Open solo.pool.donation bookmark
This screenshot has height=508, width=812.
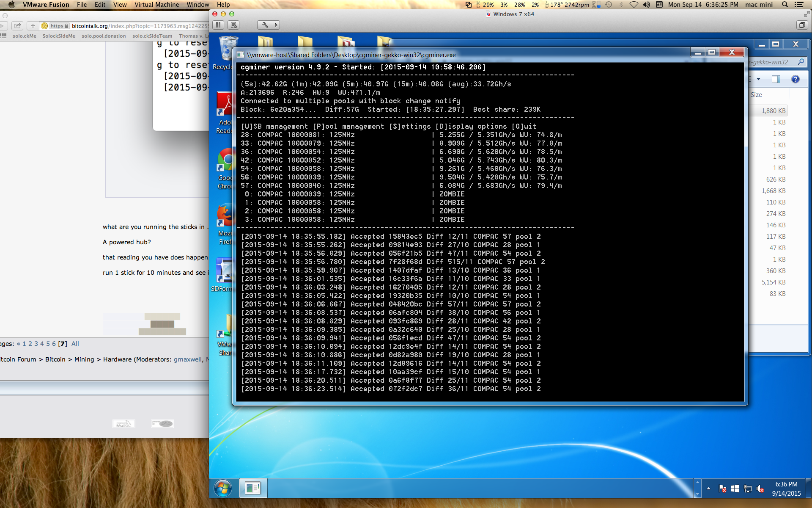pyautogui.click(x=104, y=36)
